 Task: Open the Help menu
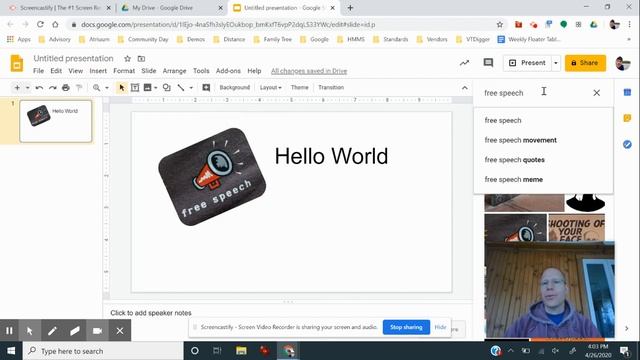pyautogui.click(x=254, y=71)
